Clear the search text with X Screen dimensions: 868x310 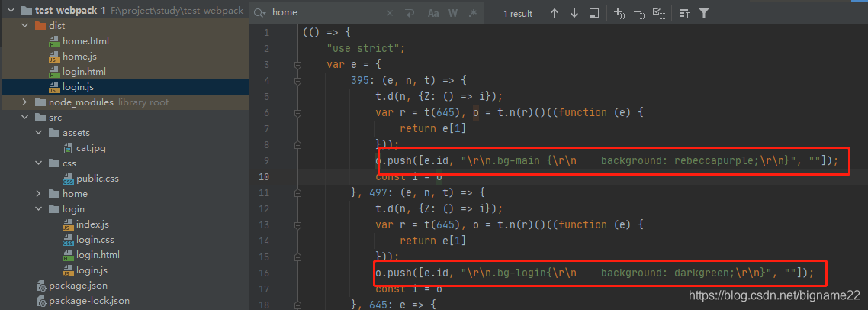389,13
